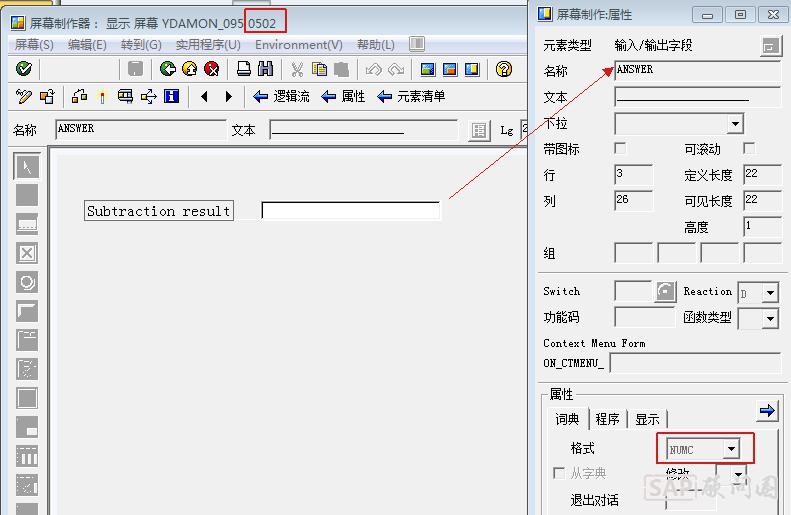Click the red cancel icon
The height and width of the screenshot is (515, 791).
[x=212, y=69]
